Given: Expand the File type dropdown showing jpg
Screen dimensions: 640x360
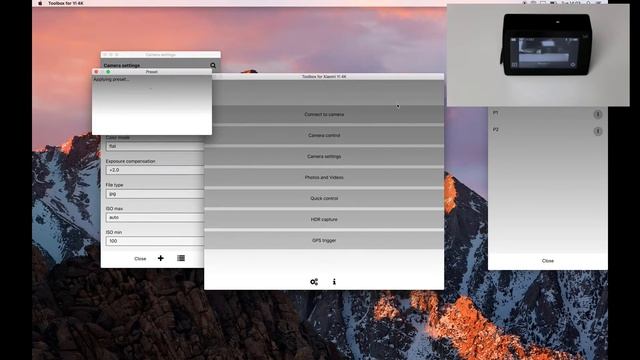Looking at the screenshot, I should pyautogui.click(x=155, y=194).
